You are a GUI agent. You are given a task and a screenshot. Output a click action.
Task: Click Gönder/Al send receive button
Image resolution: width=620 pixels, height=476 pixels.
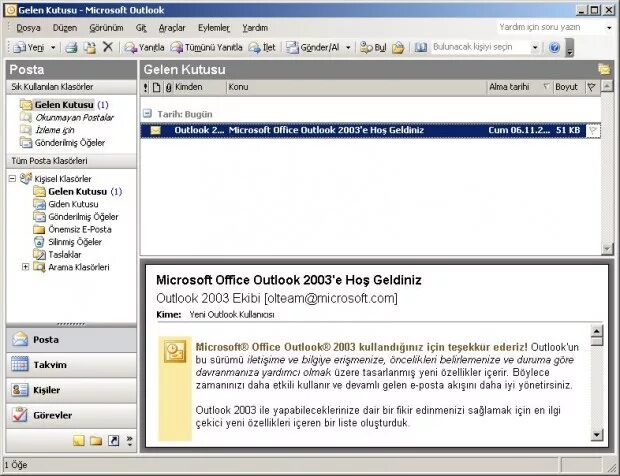pyautogui.click(x=314, y=47)
